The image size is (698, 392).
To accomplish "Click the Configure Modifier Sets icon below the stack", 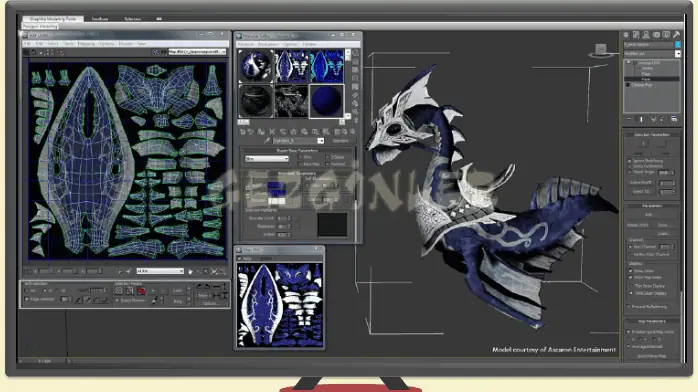I will pos(674,119).
